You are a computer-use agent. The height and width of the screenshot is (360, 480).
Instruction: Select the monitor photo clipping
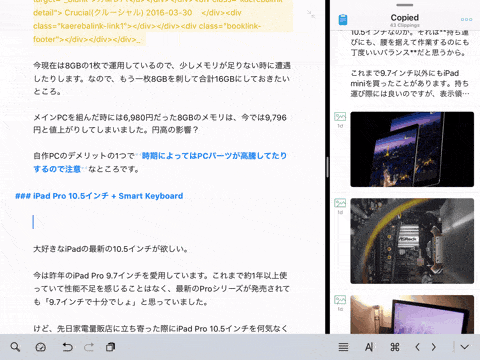412,314
